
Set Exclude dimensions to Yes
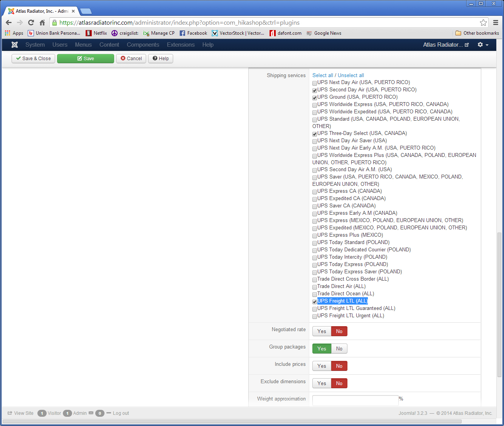[322, 383]
